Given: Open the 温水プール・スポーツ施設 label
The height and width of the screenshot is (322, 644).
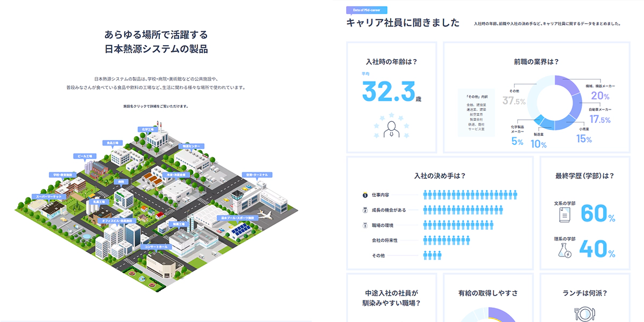Looking at the screenshot, I should [237, 218].
